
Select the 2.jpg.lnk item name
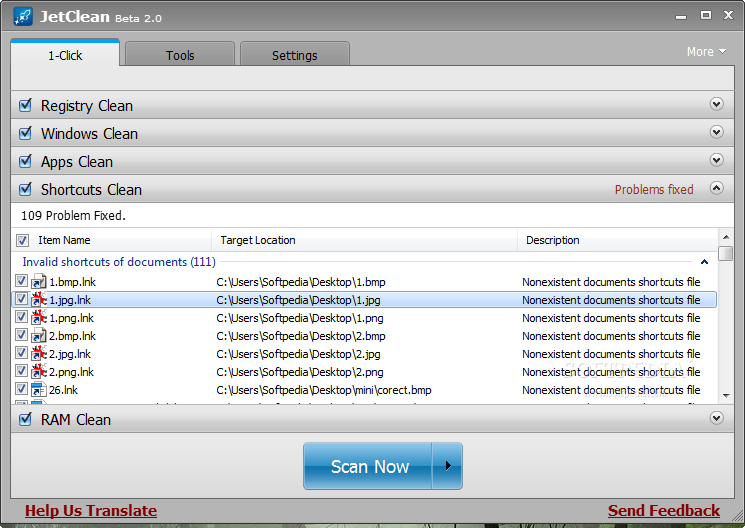click(70, 354)
